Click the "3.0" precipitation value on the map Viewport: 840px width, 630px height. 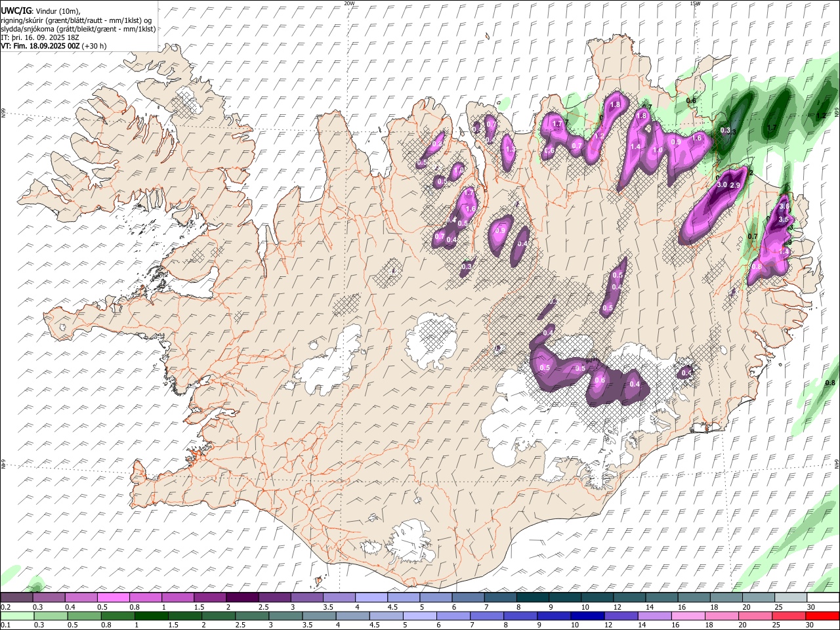(722, 185)
